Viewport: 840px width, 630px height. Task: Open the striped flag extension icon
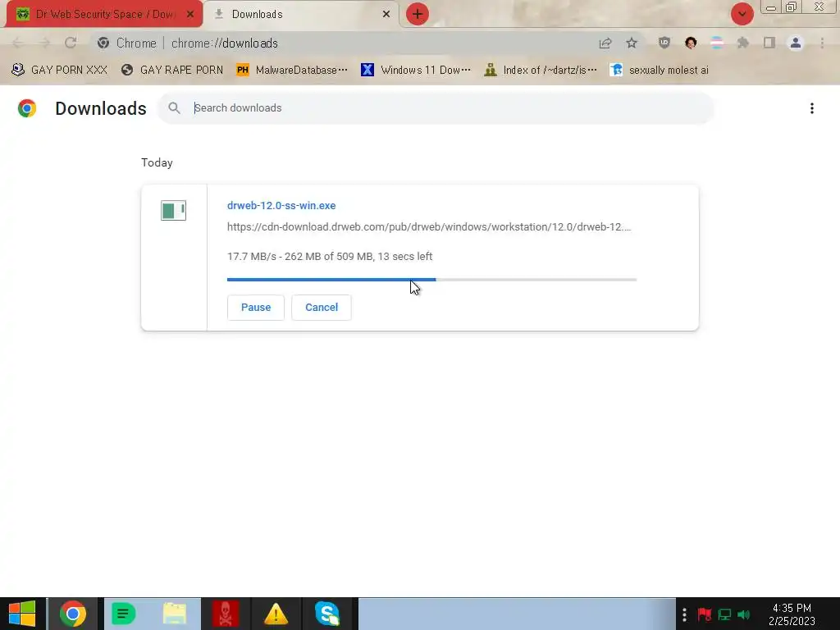pos(717,43)
